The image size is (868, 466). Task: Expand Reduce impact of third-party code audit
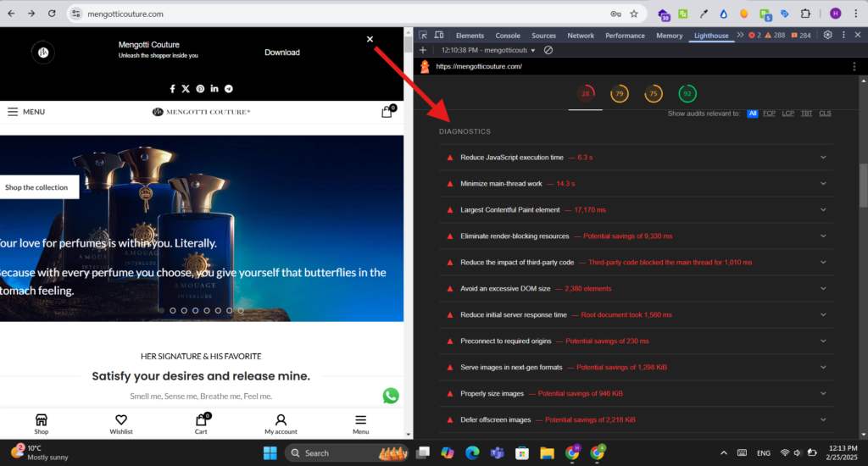click(636, 263)
